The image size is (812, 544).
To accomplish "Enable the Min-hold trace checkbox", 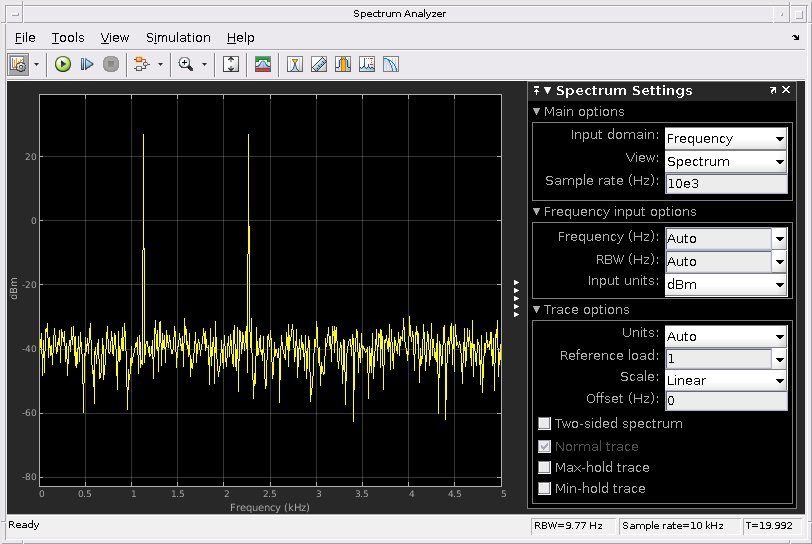I will (x=545, y=489).
